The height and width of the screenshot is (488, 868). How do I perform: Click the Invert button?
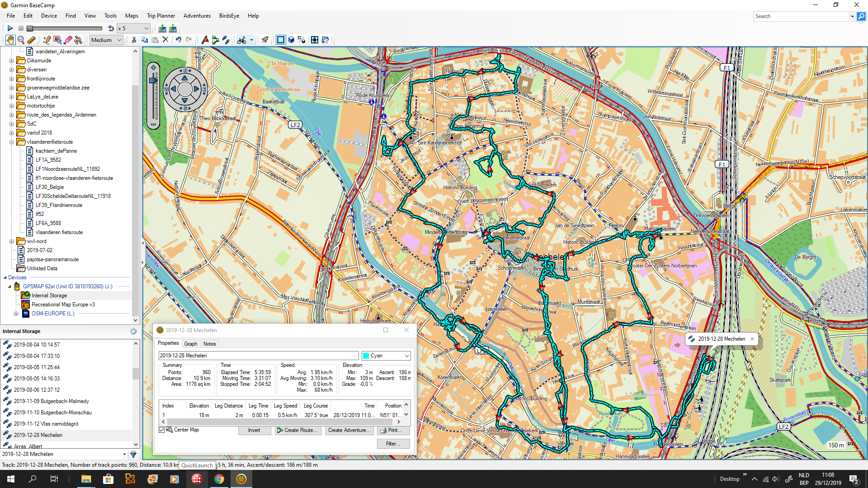254,430
